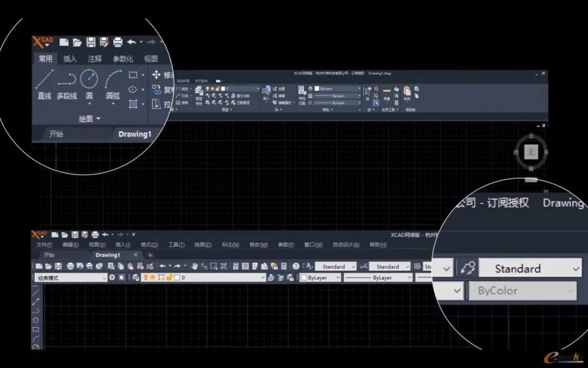
Task: Click the white ByLayer color swatch in classic toolbar
Action: 304,278
